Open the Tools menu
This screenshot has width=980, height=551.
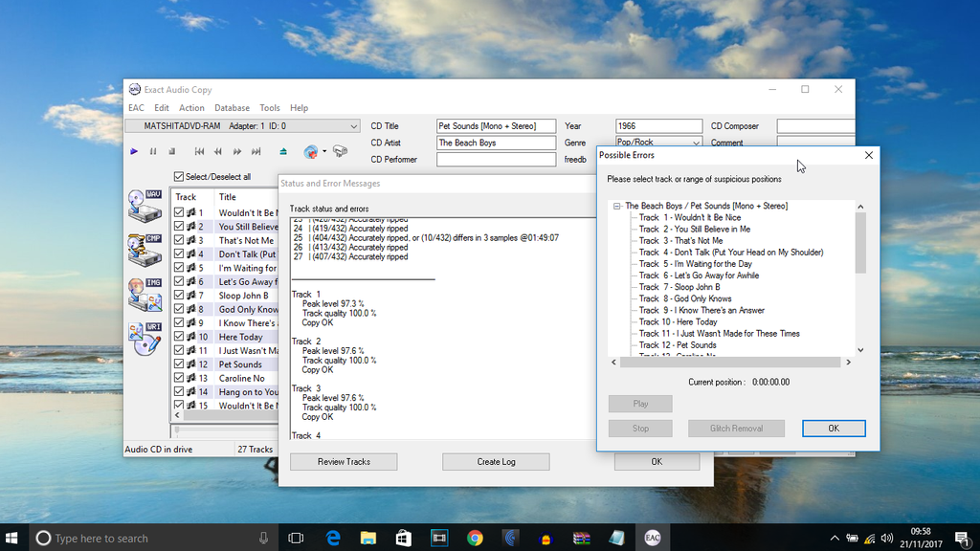(269, 107)
